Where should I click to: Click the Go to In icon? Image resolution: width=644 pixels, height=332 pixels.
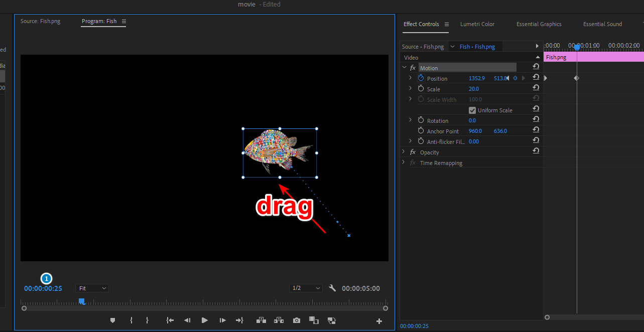170,320
